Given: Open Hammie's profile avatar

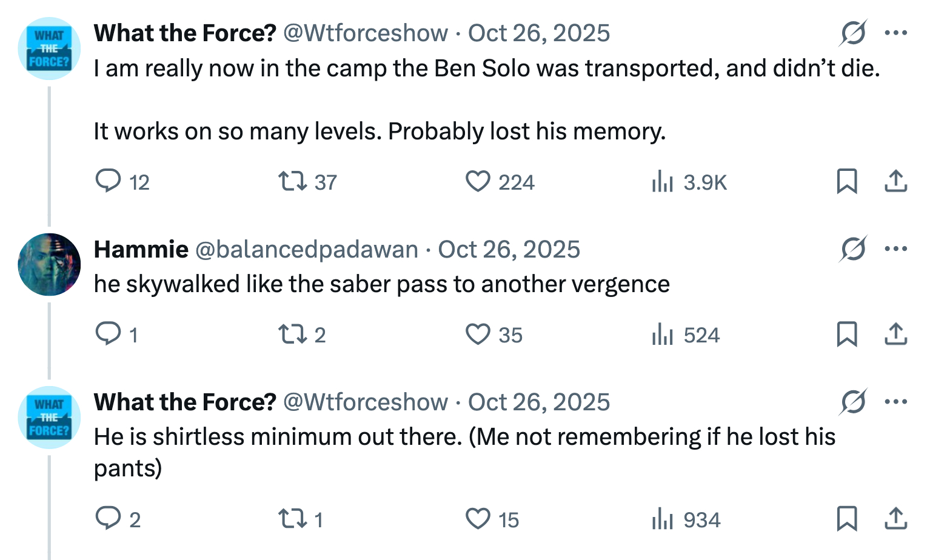Looking at the screenshot, I should (49, 264).
